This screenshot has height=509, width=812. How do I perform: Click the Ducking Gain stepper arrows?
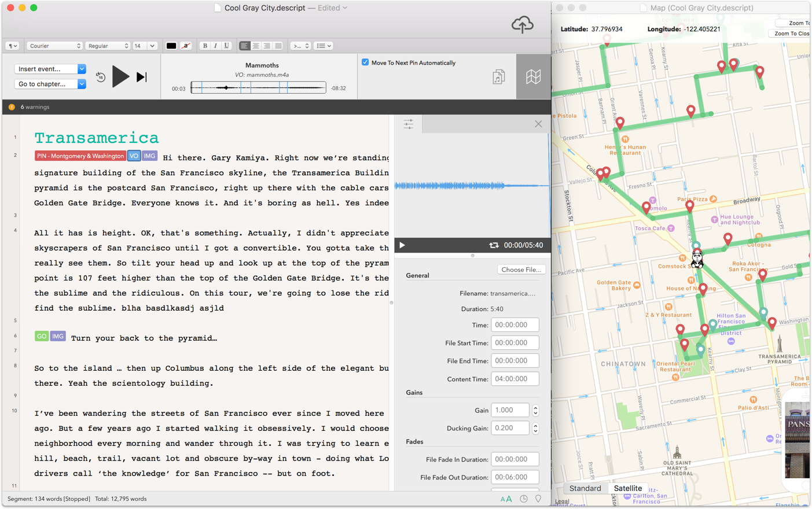(x=535, y=429)
